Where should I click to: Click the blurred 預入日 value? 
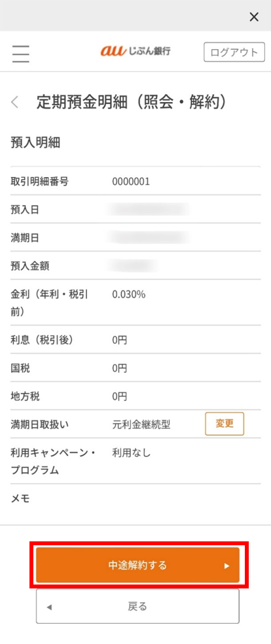(149, 209)
